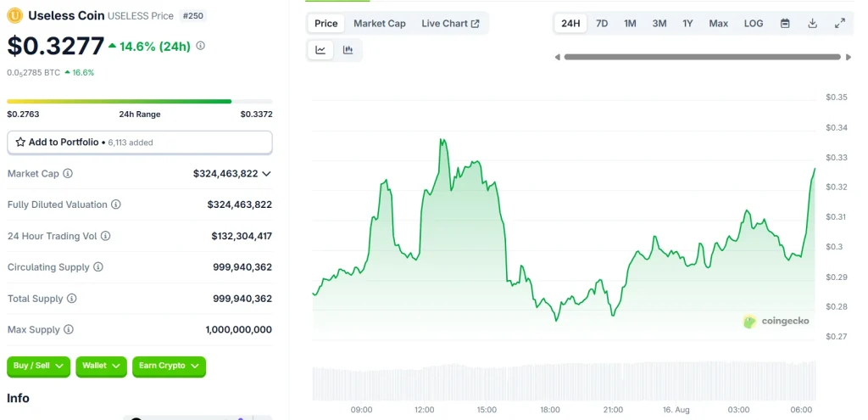The width and height of the screenshot is (868, 420).
Task: Open Buy / Sell dropdown
Action: click(x=39, y=367)
